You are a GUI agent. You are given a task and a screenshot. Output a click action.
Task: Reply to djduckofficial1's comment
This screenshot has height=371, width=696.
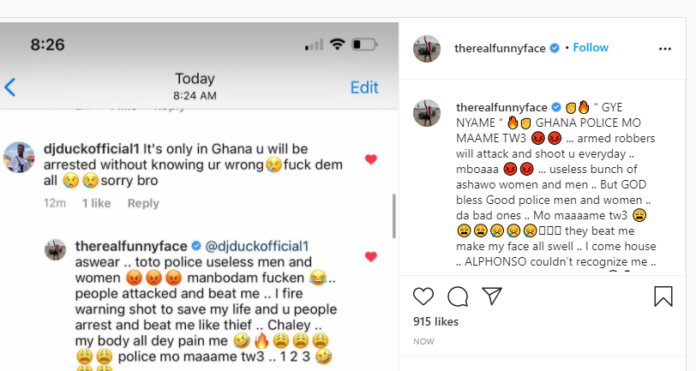coord(143,203)
